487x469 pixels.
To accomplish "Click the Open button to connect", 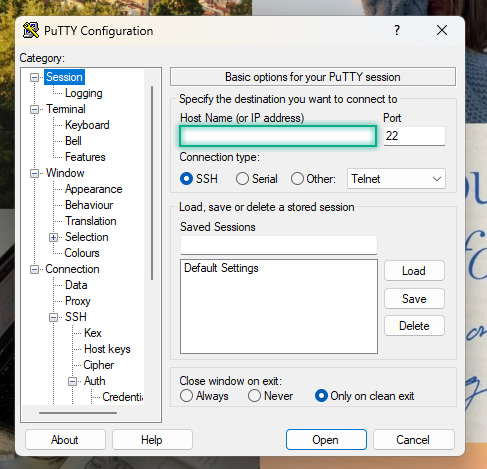I will click(x=326, y=440).
